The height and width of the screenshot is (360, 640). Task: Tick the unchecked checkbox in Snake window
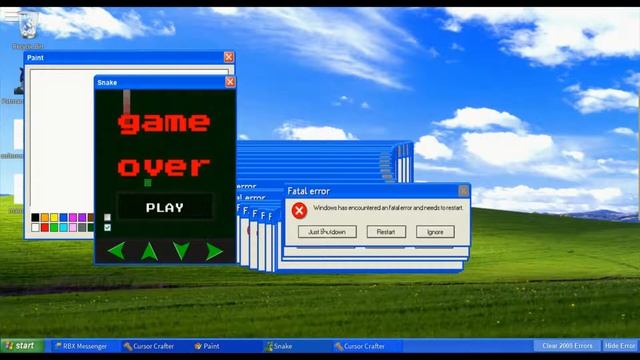tap(107, 218)
